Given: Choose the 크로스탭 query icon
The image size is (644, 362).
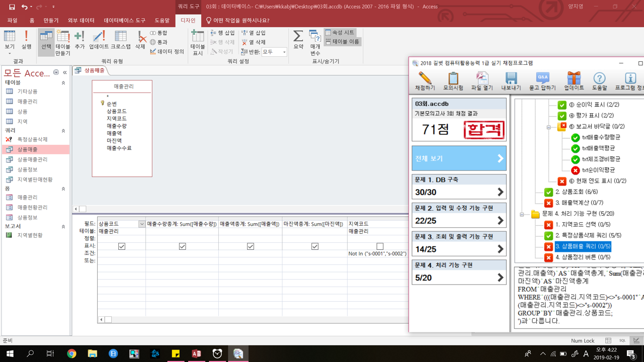Looking at the screenshot, I should (x=121, y=40).
